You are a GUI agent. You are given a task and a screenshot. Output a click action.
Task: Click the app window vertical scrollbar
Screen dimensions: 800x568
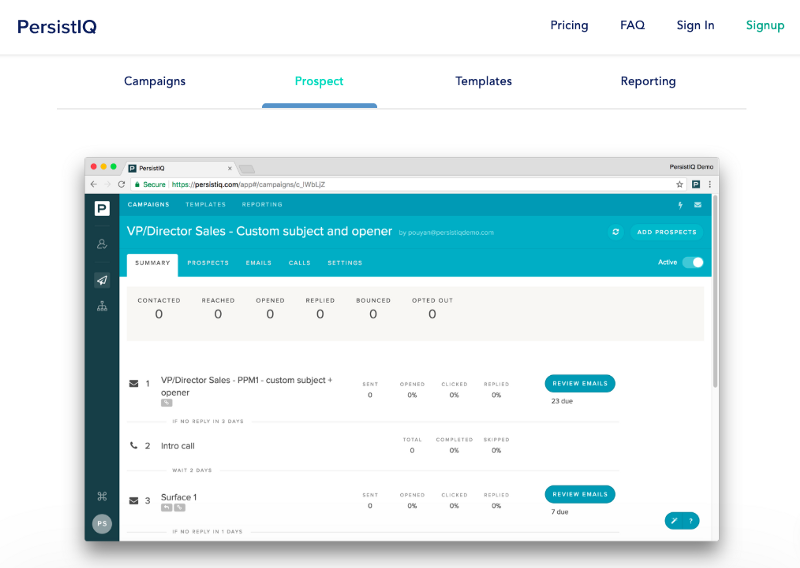point(715,291)
